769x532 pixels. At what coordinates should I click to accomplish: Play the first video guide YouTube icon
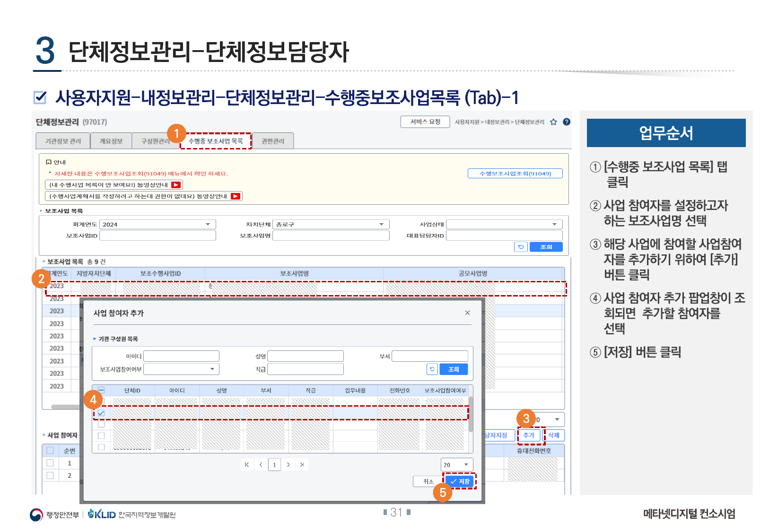(176, 185)
